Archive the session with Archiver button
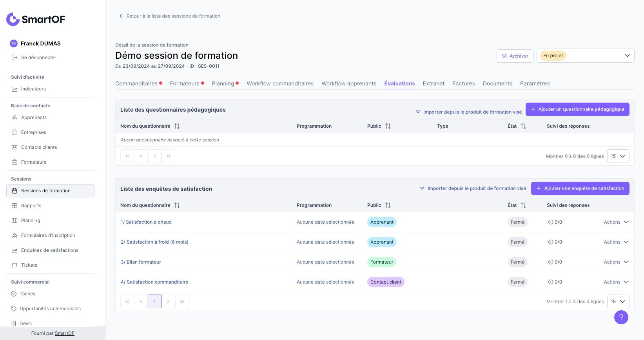Screen dimensions: 644x340 pyautogui.click(x=515, y=56)
